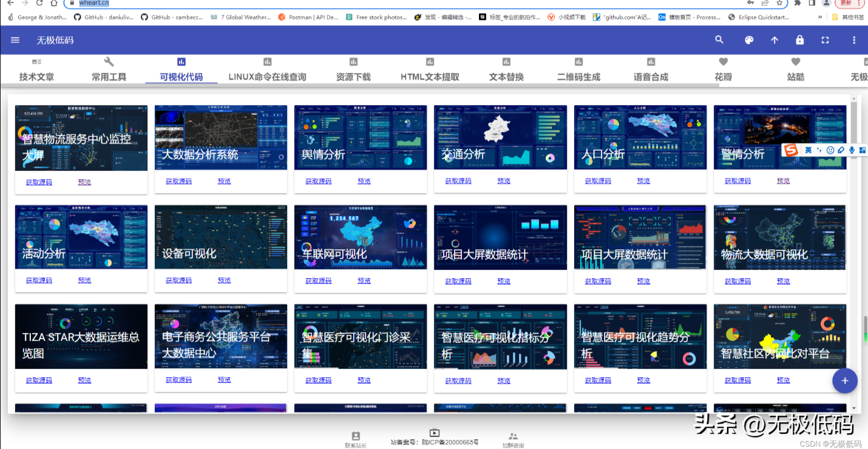
Task: Open the color theme palette icon
Action: (749, 40)
